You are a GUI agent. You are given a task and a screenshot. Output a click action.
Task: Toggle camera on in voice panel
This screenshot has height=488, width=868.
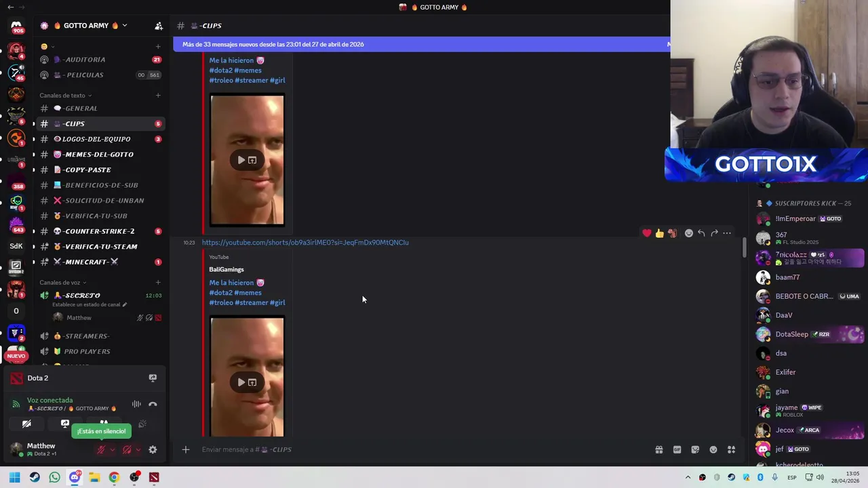[26, 424]
